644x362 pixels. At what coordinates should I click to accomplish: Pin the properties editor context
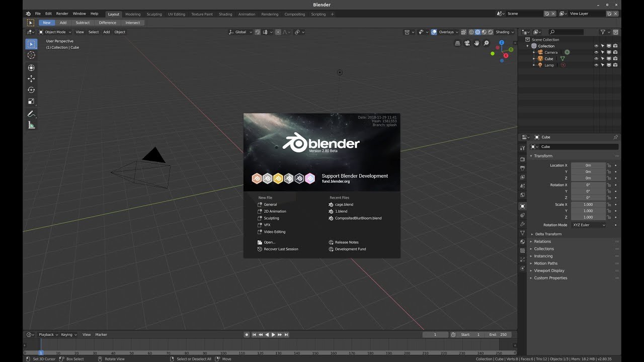615,137
